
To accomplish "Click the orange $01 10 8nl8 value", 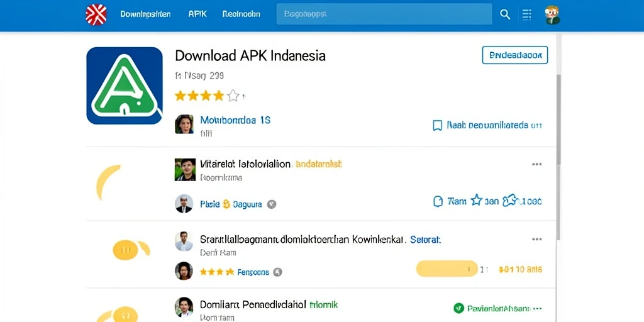I will 520,269.
